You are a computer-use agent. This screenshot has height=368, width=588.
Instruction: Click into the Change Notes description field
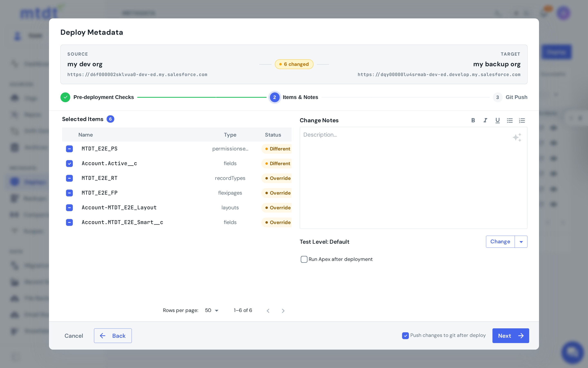pos(413,178)
